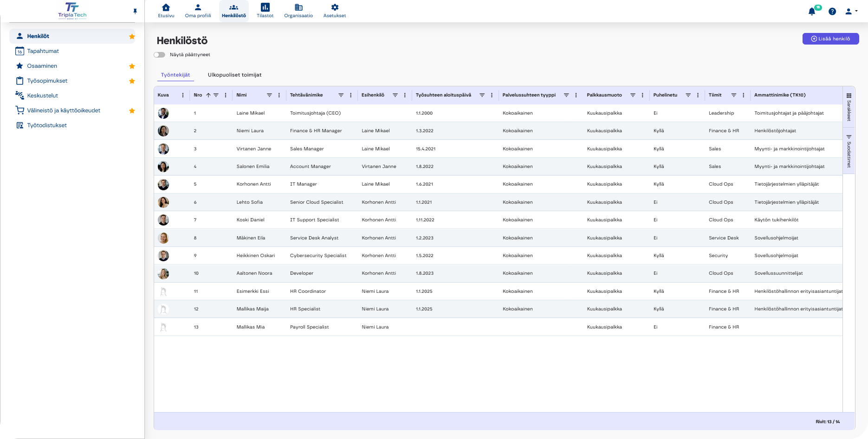Open the Esihenkilö column filter icon

(x=395, y=95)
